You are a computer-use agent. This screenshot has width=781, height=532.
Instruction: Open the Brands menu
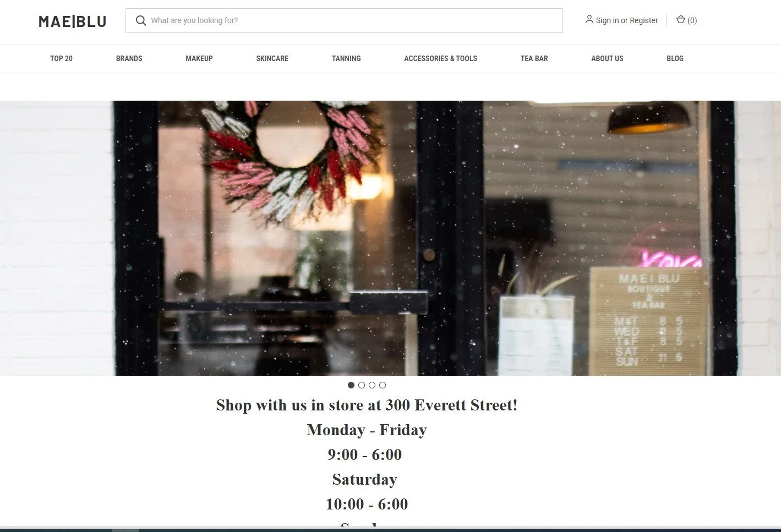[129, 58]
